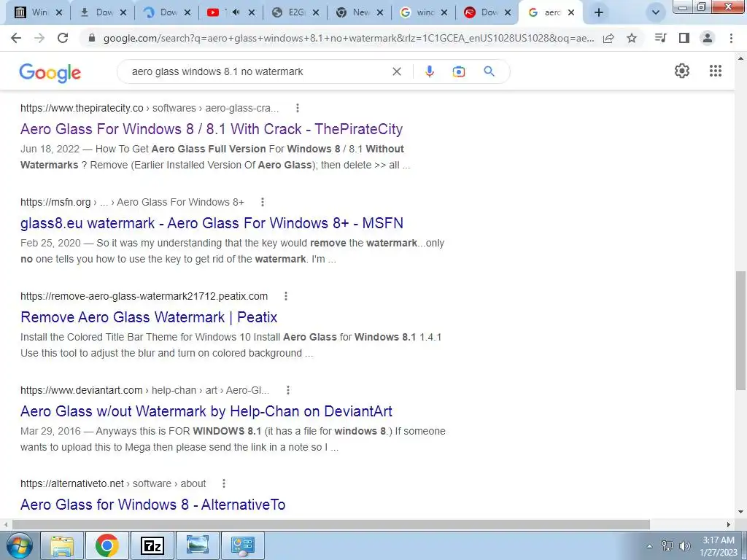Reload the current Google page

click(63, 38)
